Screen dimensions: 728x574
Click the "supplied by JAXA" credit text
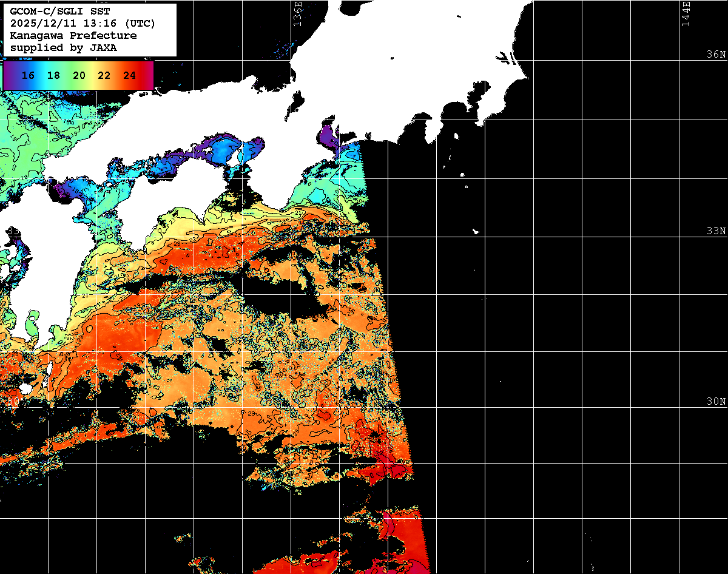63,47
